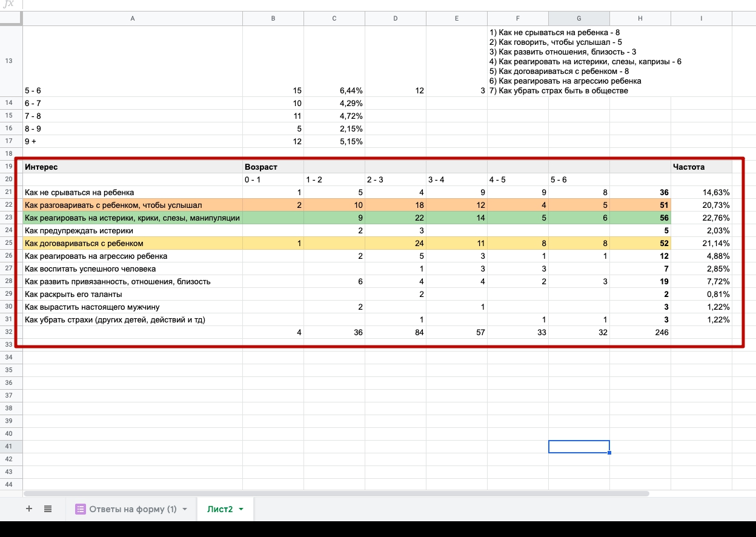Screen dimensions: 756x537
Task: Click the form icon on responses tab
Action: pos(81,509)
